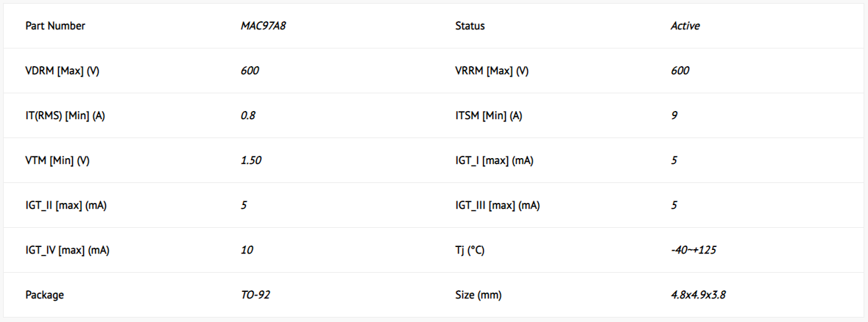Screen dimensions: 868x322
Task: Click the VRRM [Max] (V) label
Action: click(x=492, y=71)
